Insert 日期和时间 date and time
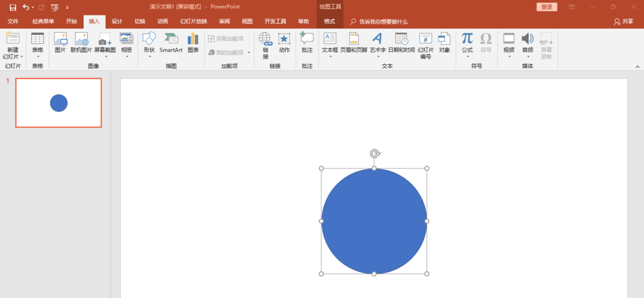 point(401,42)
